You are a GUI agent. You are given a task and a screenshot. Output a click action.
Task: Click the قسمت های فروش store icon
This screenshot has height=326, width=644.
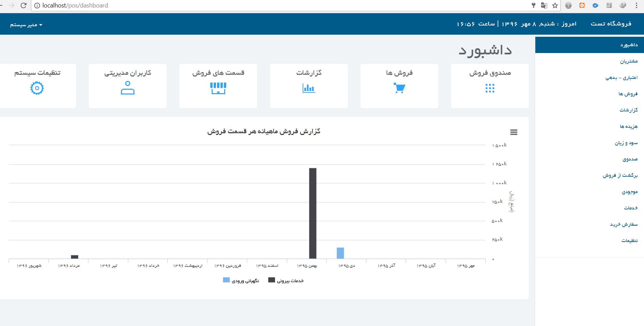(x=218, y=88)
